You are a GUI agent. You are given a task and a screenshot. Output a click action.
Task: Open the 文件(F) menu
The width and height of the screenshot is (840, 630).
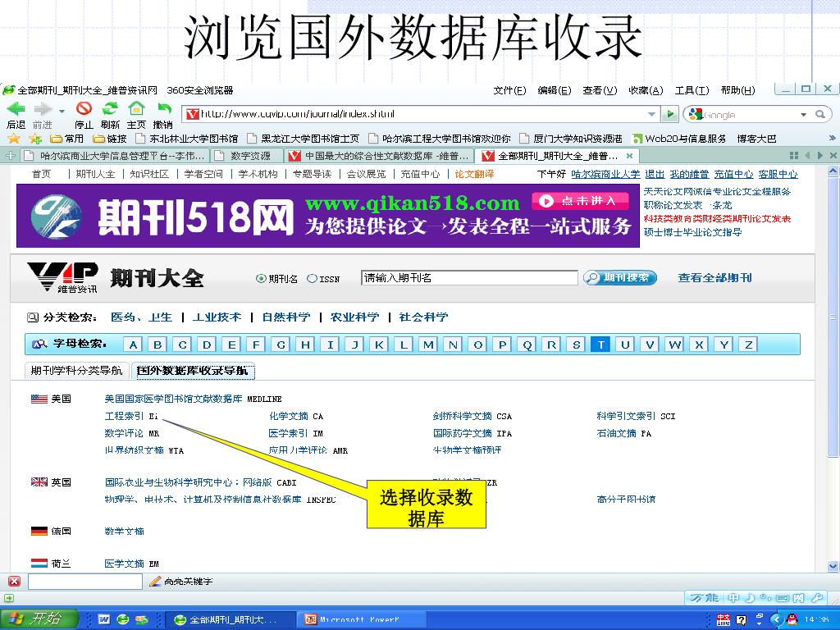pos(509,90)
